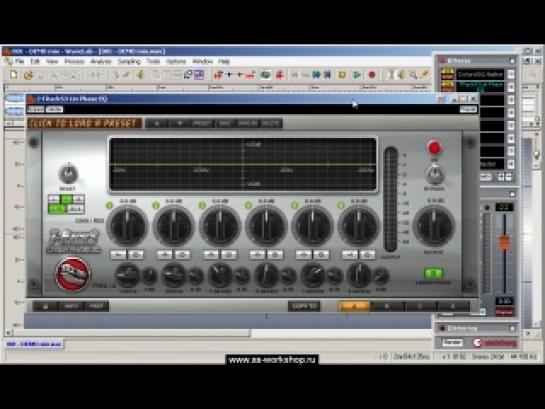Click the icon on the second Effects slot
545x409 pixels.
pyautogui.click(x=447, y=87)
